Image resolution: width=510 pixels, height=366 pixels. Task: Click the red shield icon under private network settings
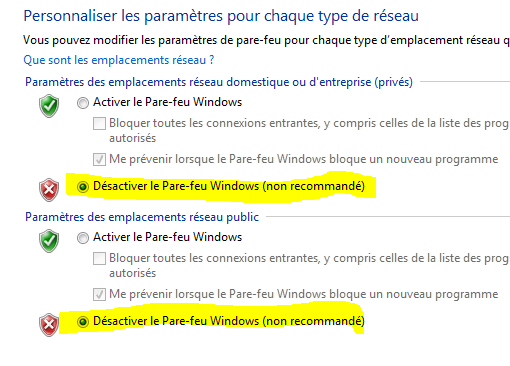[49, 190]
